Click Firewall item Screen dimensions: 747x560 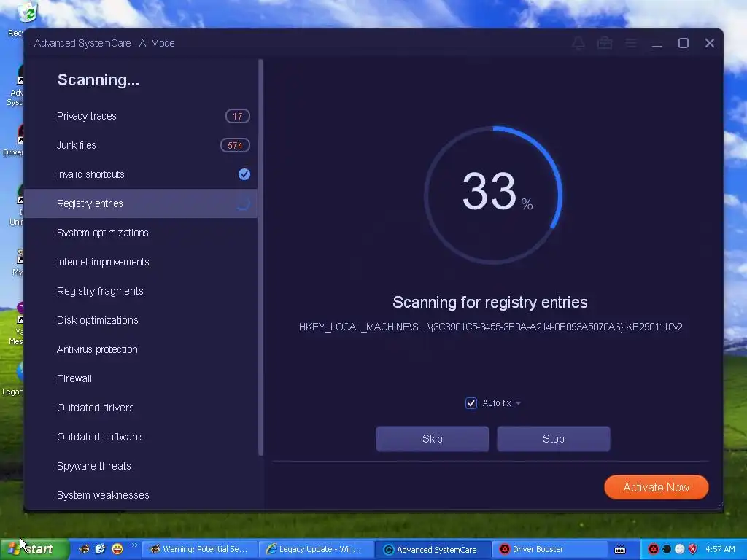pyautogui.click(x=141, y=378)
